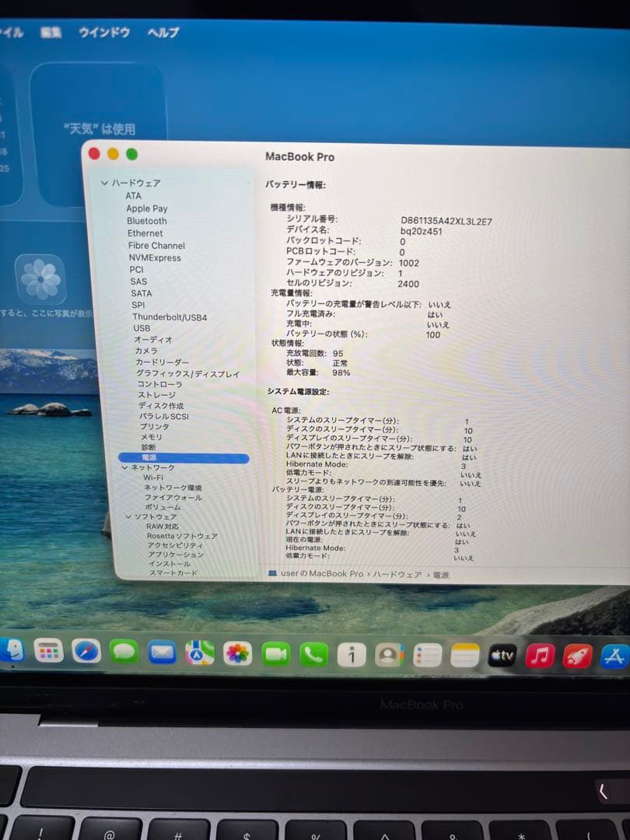The height and width of the screenshot is (840, 630).
Task: Open Mail app in the Dock
Action: pyautogui.click(x=162, y=653)
